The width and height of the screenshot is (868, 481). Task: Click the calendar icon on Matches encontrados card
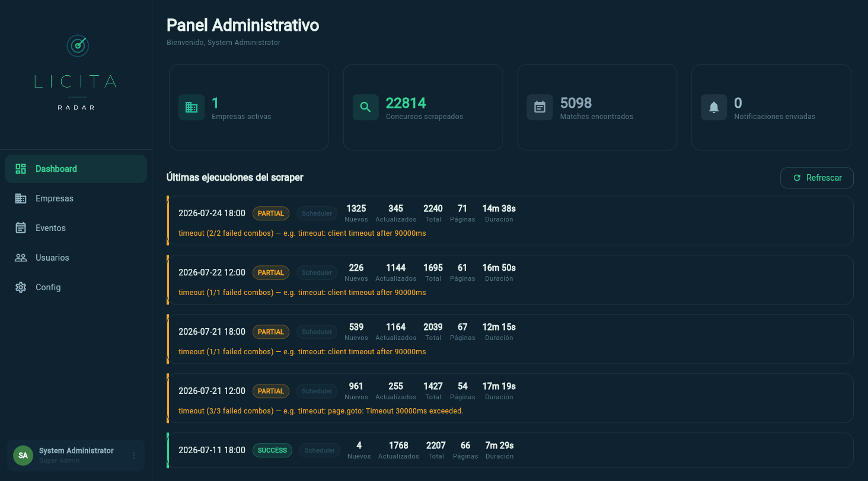point(540,107)
